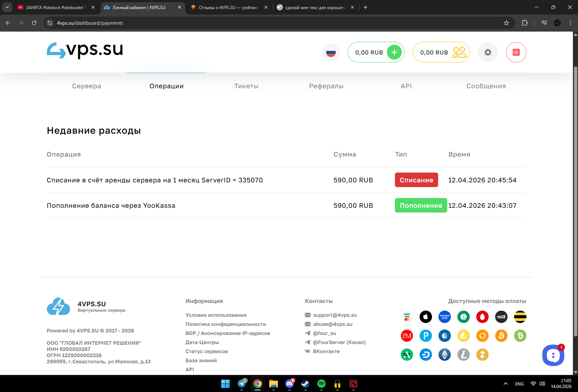The height and width of the screenshot is (392, 578).
Task: Open the support chat widget
Action: (553, 355)
